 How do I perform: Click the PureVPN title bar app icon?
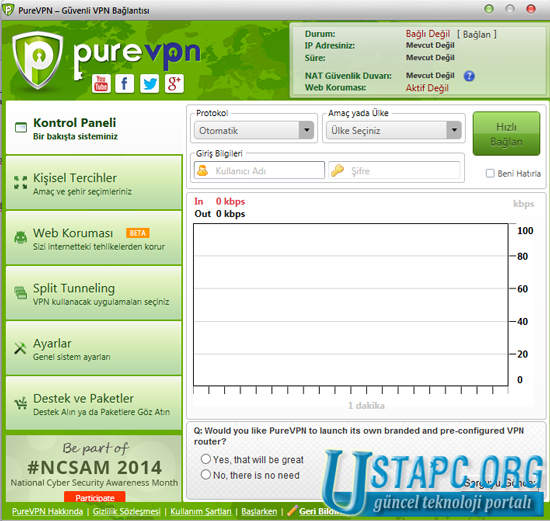pos(8,10)
